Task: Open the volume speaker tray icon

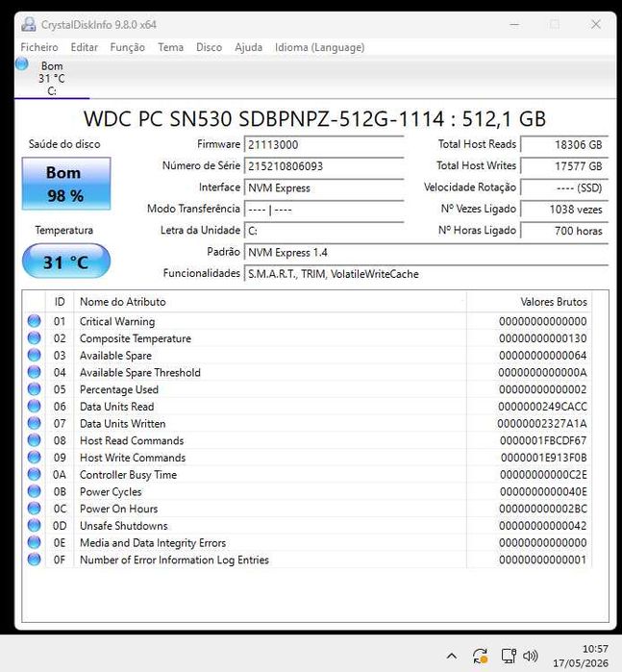Action: (531, 656)
